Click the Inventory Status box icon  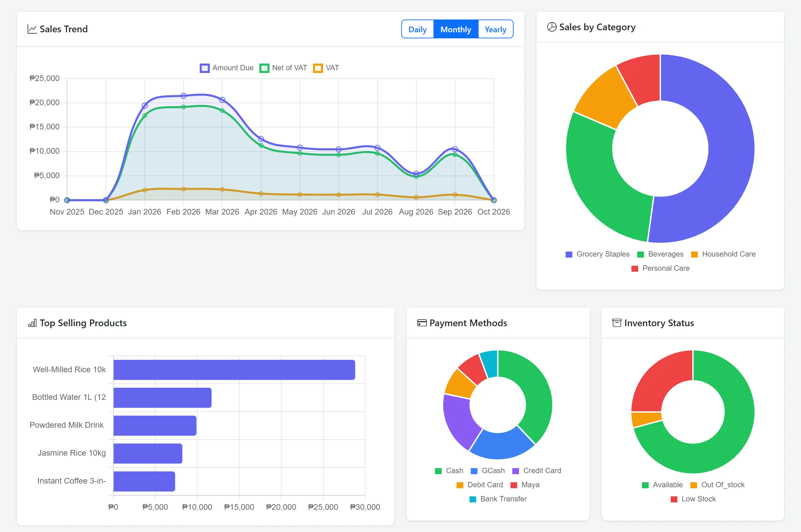click(617, 323)
